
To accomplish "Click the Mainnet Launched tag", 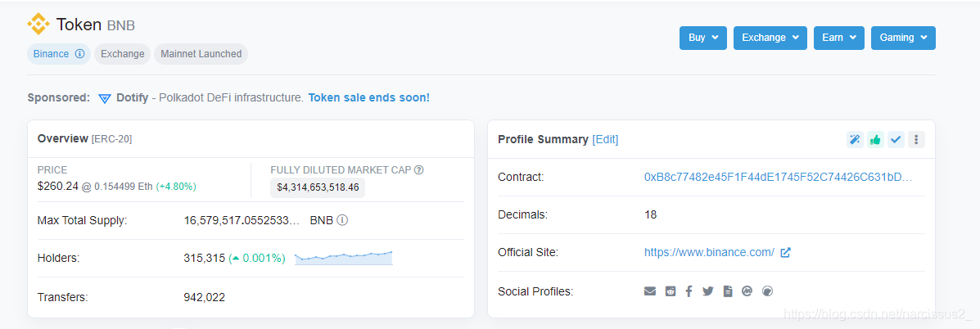I will pos(201,54).
